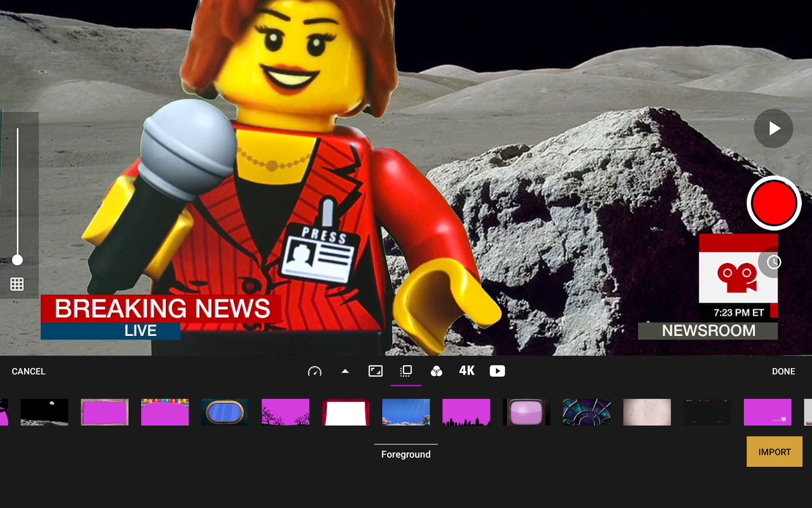Click the aspect ratio frame icon
The width and height of the screenshot is (812, 508).
(x=376, y=371)
